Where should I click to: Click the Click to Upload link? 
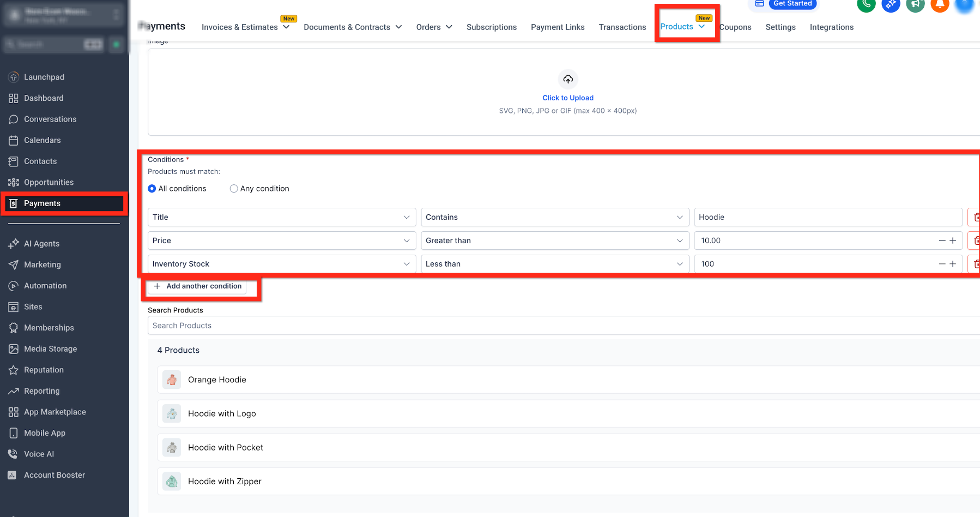[568, 98]
